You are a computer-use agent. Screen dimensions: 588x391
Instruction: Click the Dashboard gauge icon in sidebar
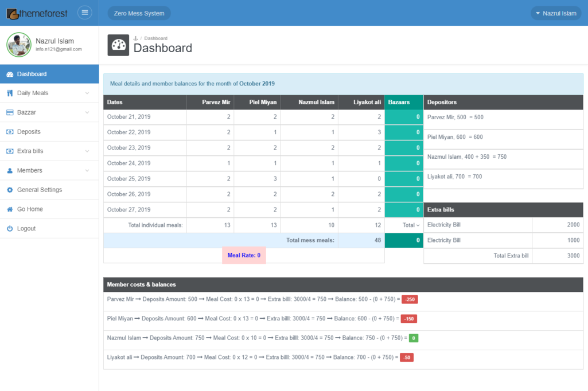(10, 74)
